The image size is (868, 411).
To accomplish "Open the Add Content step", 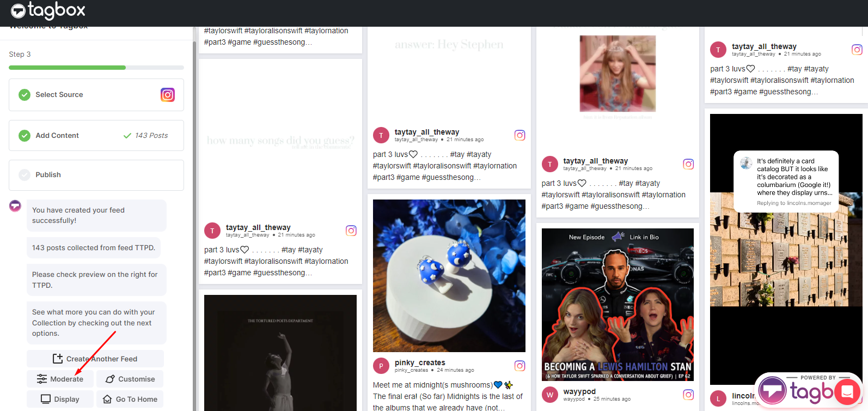I will 96,135.
